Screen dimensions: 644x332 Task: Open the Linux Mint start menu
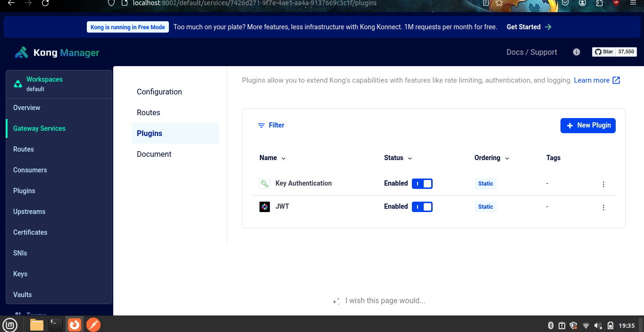pos(10,324)
